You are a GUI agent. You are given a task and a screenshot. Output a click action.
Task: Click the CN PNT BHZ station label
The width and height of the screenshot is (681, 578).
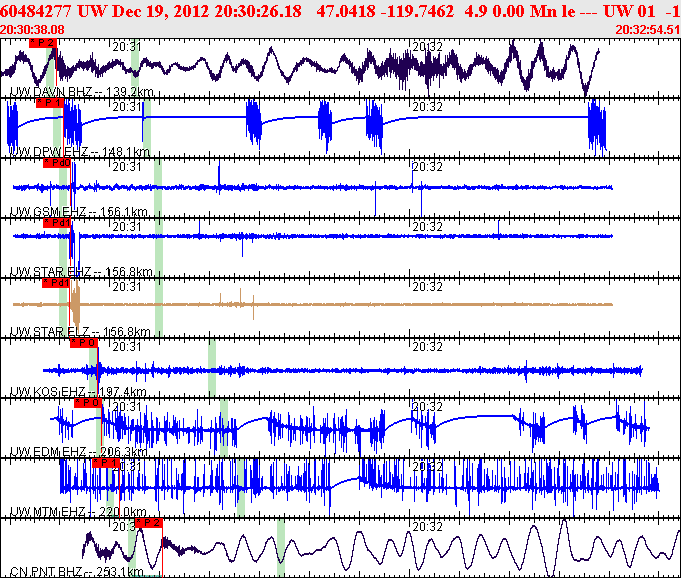pyautogui.click(x=76, y=571)
